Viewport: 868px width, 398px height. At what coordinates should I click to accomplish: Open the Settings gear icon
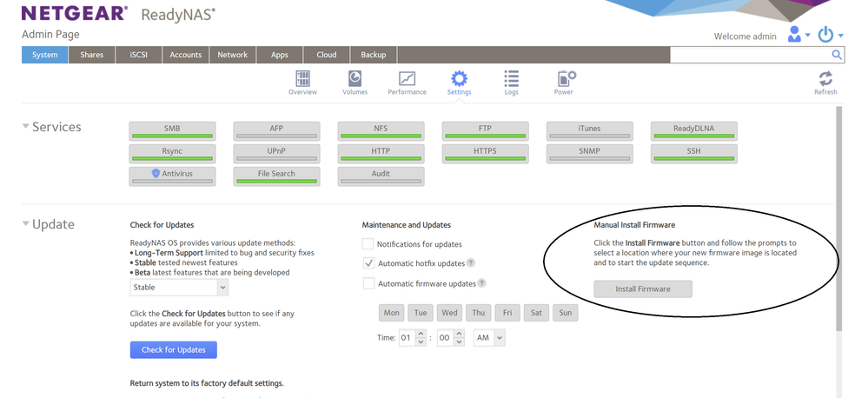[459, 78]
